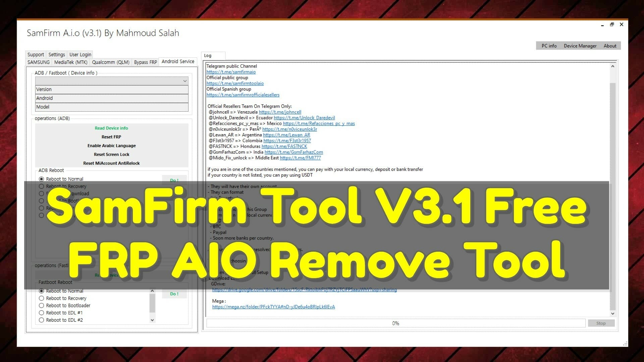Viewport: 644px width, 362px height.
Task: Click the Reset MiAccount AntiRelock option
Action: (x=111, y=163)
